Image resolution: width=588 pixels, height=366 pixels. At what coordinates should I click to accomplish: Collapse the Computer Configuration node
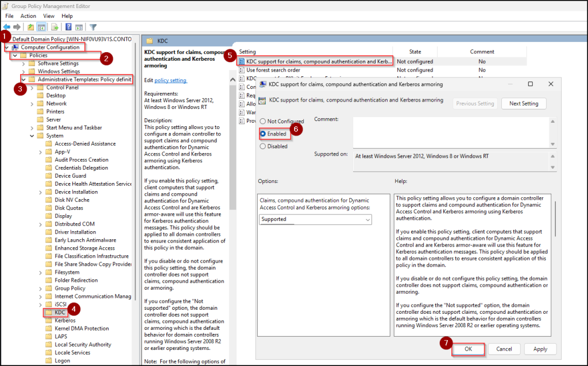(x=7, y=47)
